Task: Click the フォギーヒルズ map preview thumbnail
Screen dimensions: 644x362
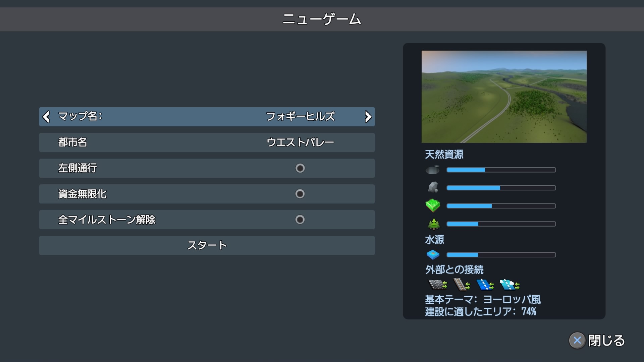Action: coord(504,97)
